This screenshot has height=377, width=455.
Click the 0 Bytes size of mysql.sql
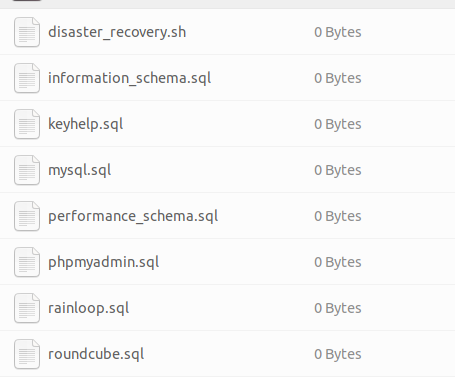(x=338, y=170)
